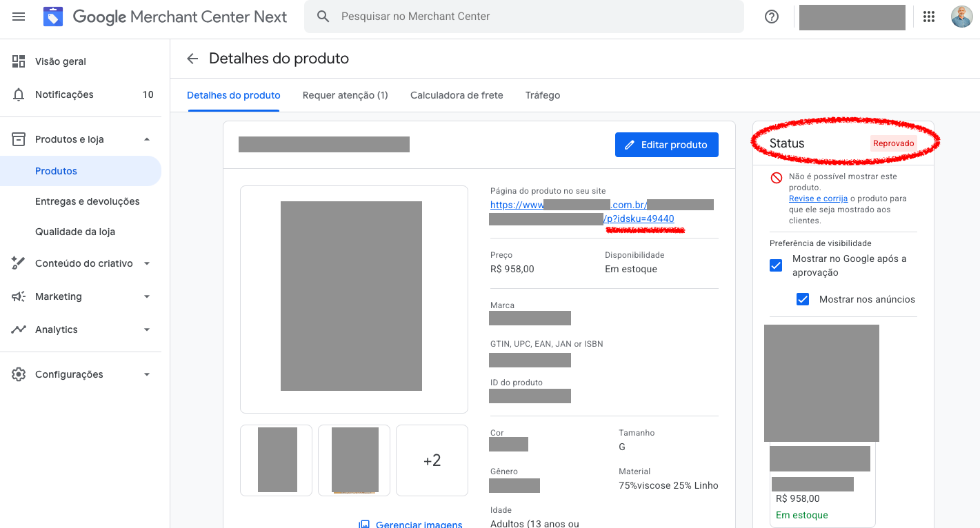Image resolution: width=980 pixels, height=528 pixels.
Task: Expand the Analytics section arrow
Action: pos(146,329)
